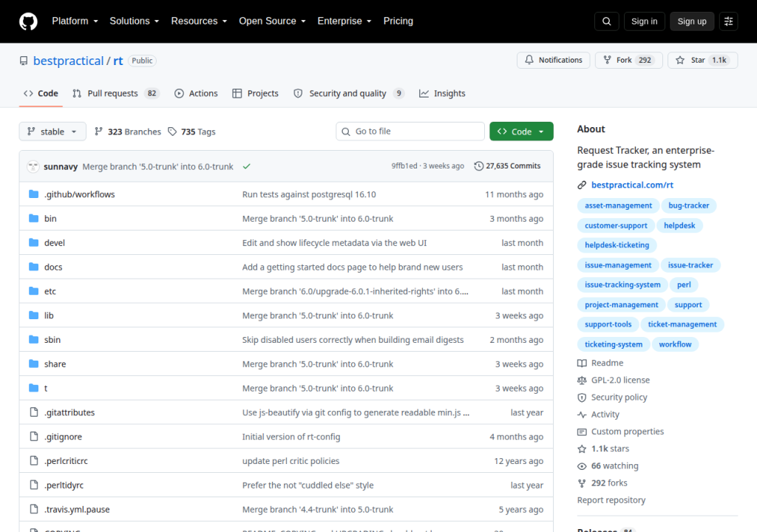Click the Sign up button
This screenshot has height=532, width=757.
[x=692, y=21]
